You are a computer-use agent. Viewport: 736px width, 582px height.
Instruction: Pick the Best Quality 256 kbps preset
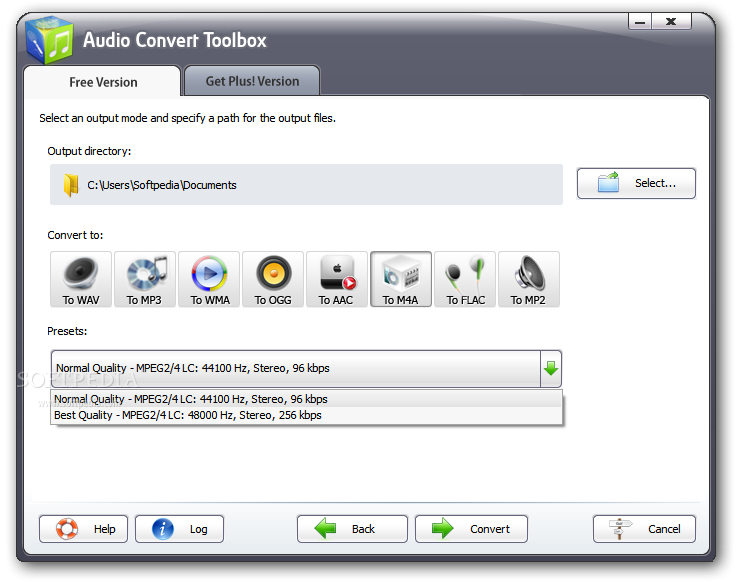pyautogui.click(x=307, y=415)
